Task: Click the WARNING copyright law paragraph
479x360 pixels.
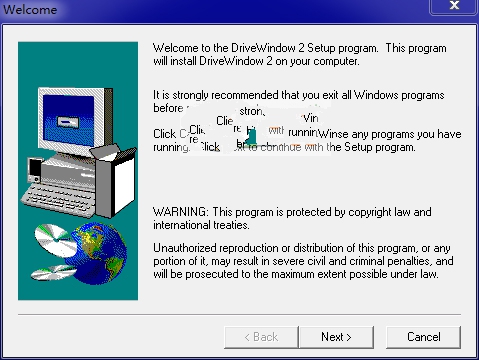Action: coord(292,218)
